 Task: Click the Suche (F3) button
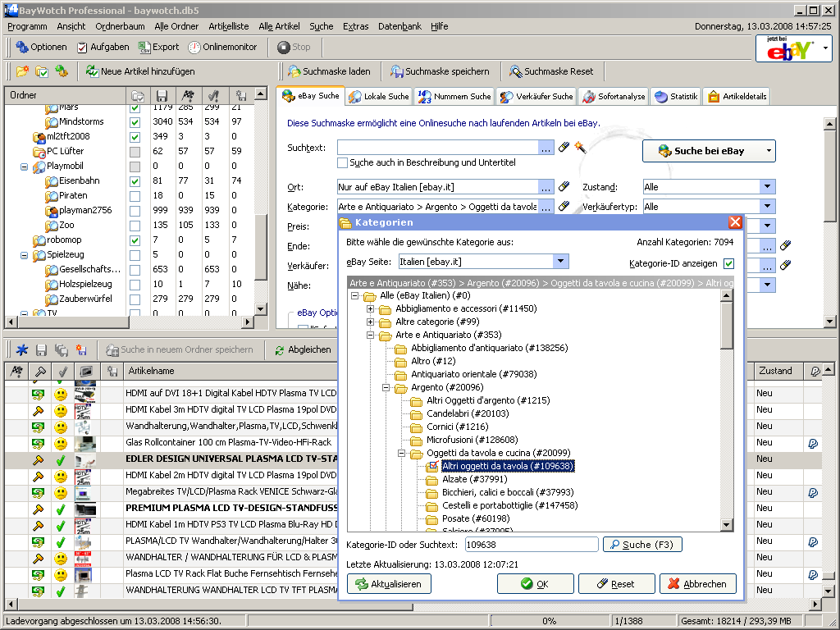coord(642,545)
